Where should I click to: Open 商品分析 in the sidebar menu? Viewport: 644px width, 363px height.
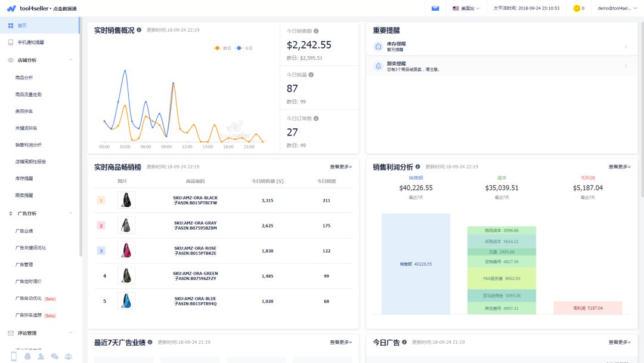(x=24, y=78)
